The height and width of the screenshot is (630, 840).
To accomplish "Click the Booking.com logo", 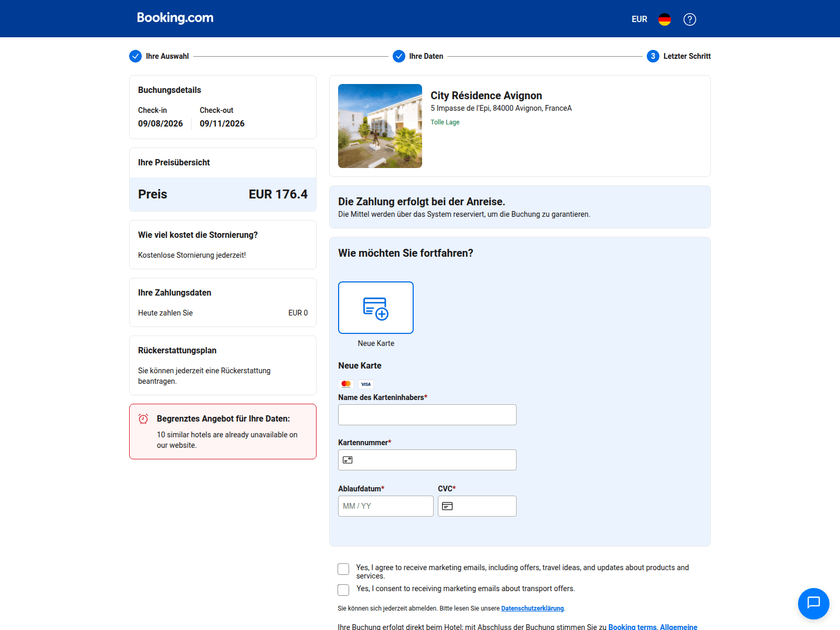I will [175, 18].
